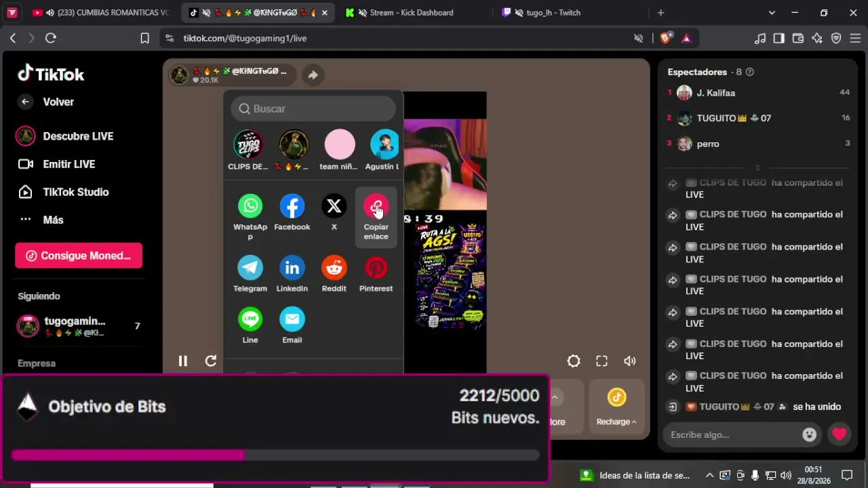Click the share arrow beside the streamer name
Image resolution: width=868 pixels, height=488 pixels.
[313, 75]
